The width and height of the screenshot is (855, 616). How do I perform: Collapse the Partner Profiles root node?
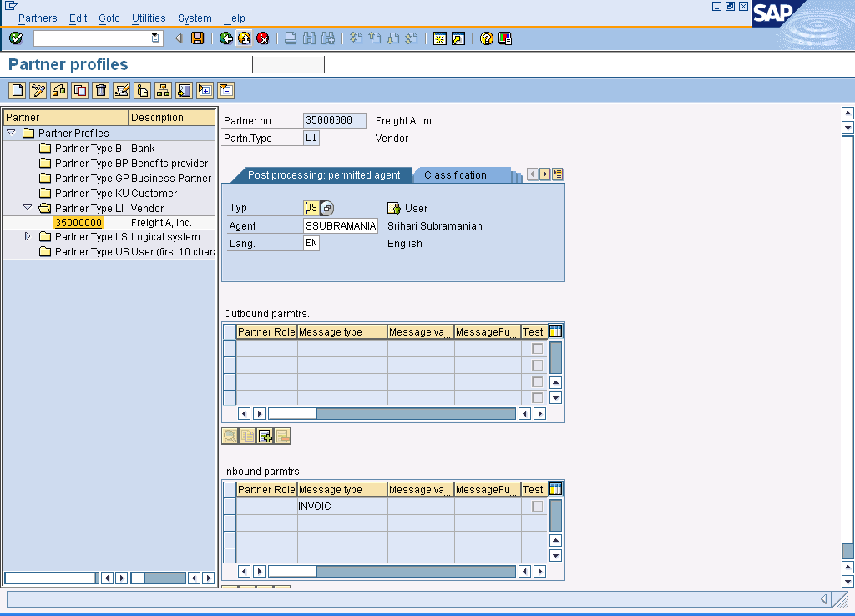[x=11, y=133]
